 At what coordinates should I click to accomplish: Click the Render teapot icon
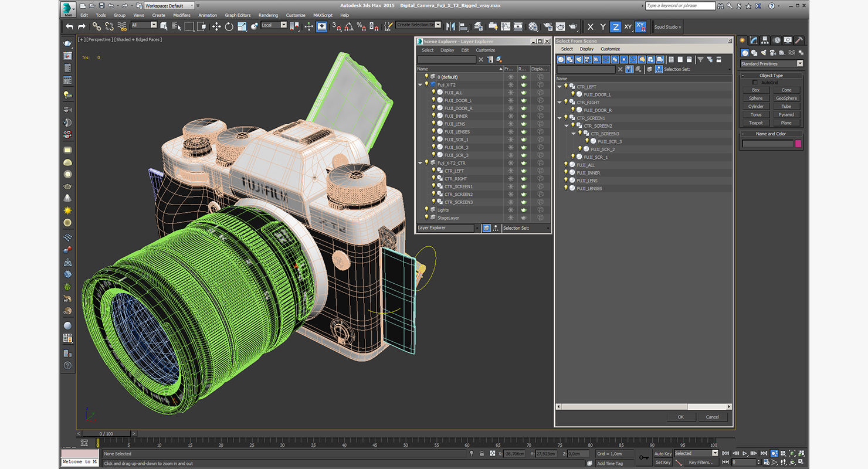573,26
